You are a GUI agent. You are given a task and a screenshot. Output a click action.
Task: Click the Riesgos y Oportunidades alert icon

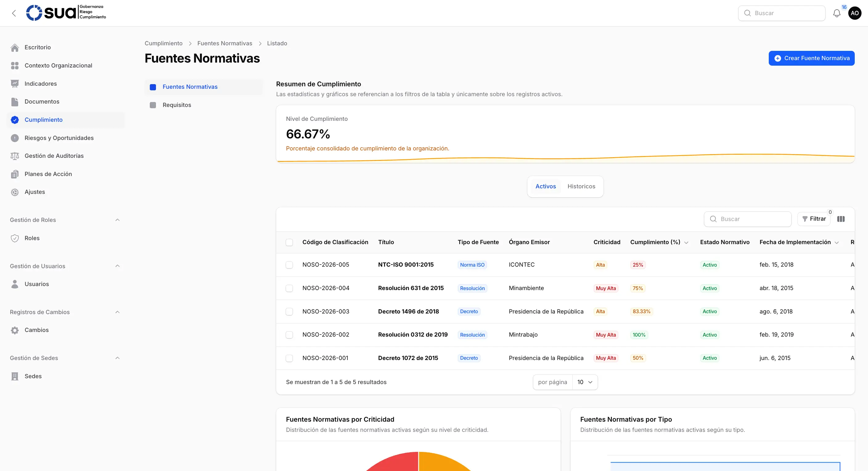tap(15, 138)
